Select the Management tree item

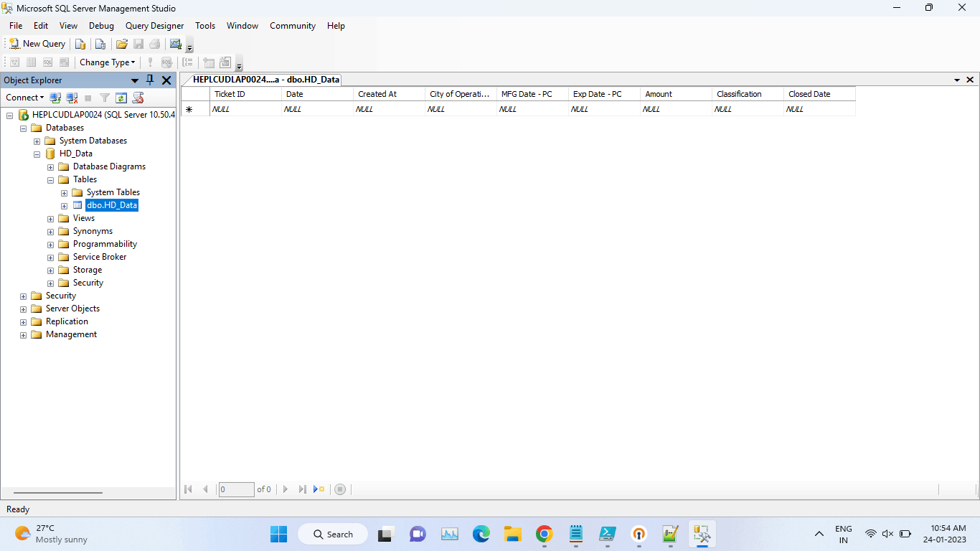click(x=71, y=334)
